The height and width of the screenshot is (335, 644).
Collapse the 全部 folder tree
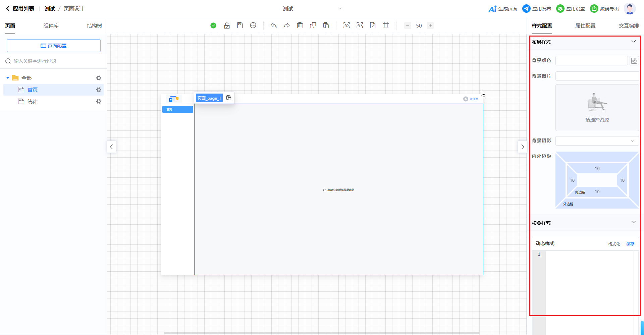click(8, 78)
